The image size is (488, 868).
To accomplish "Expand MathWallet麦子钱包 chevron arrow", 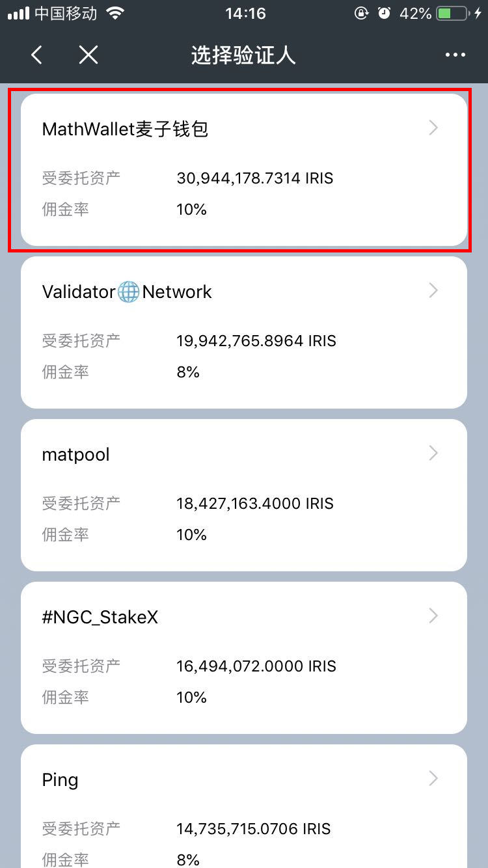I will [434, 128].
